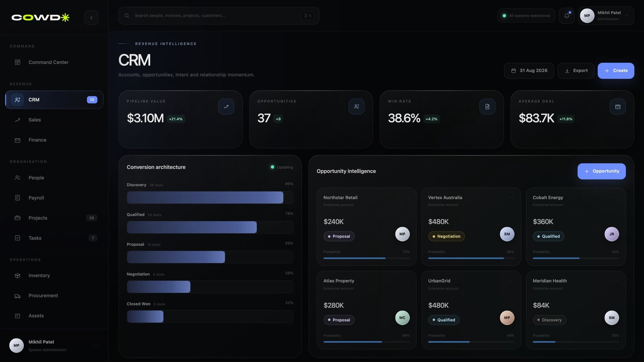Click the Meridian Health $84K value
Image resolution: width=644 pixels, height=362 pixels.
541,305
